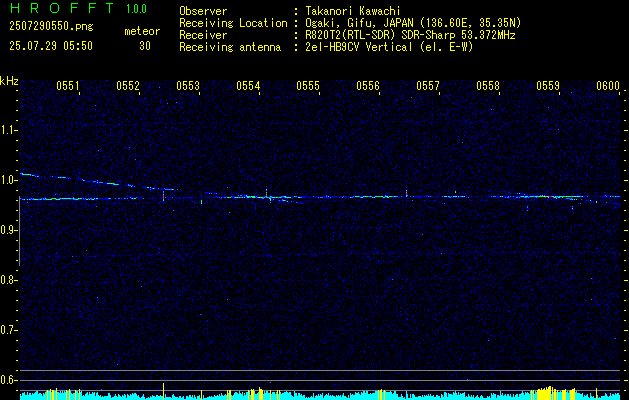Screen dimensions: 629x400
Task: Click the observer name Takanori Kawachi
Action: coord(353,11)
